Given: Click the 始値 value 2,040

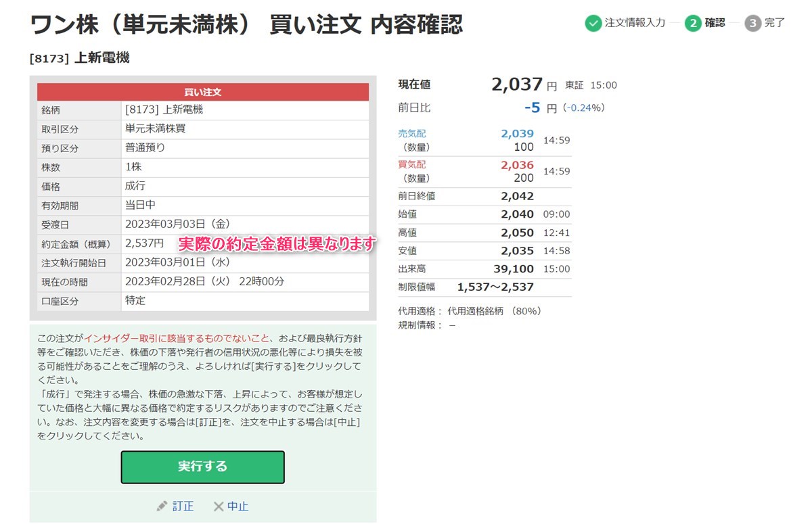Looking at the screenshot, I should [x=517, y=214].
